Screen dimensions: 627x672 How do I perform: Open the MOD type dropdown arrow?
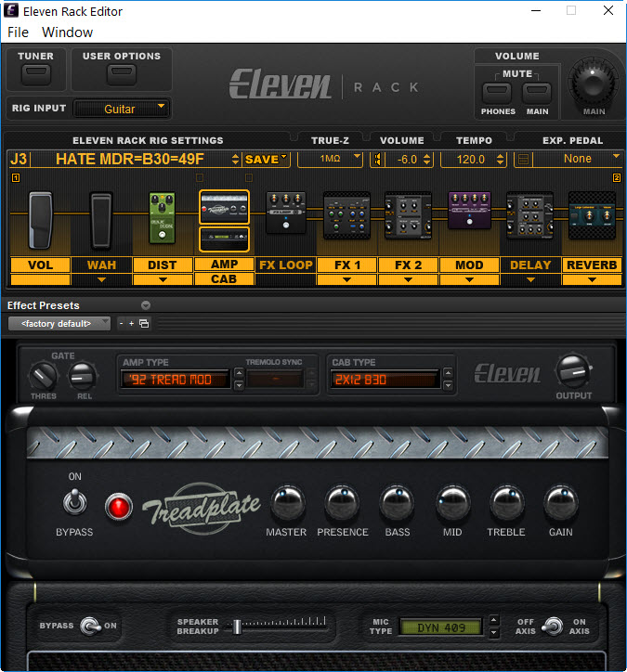[469, 280]
